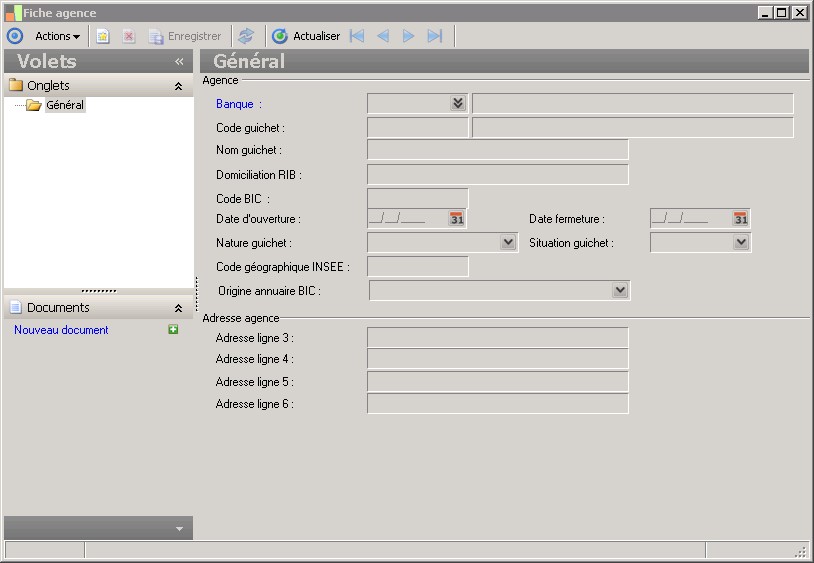Open the Origine annuaire BIC dropdown
Image resolution: width=814 pixels, height=563 pixels.
pyautogui.click(x=620, y=290)
